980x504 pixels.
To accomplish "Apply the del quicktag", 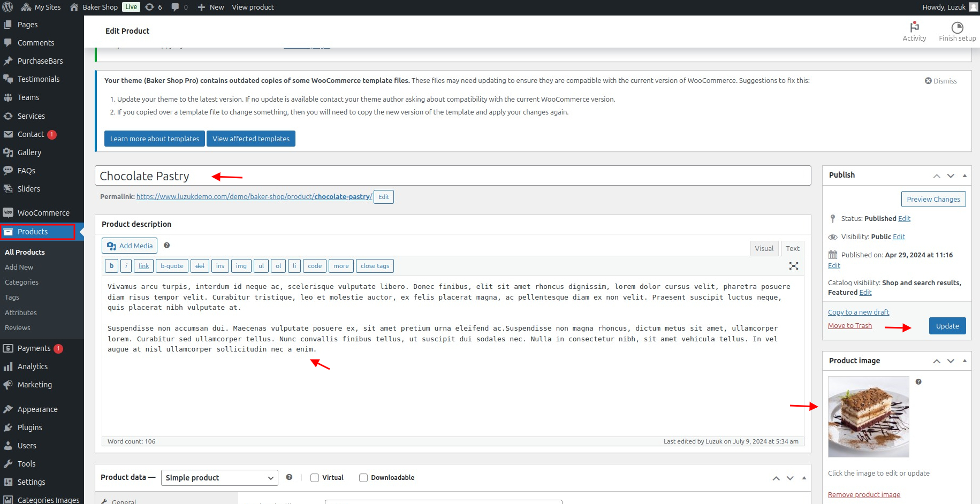I will coord(200,266).
